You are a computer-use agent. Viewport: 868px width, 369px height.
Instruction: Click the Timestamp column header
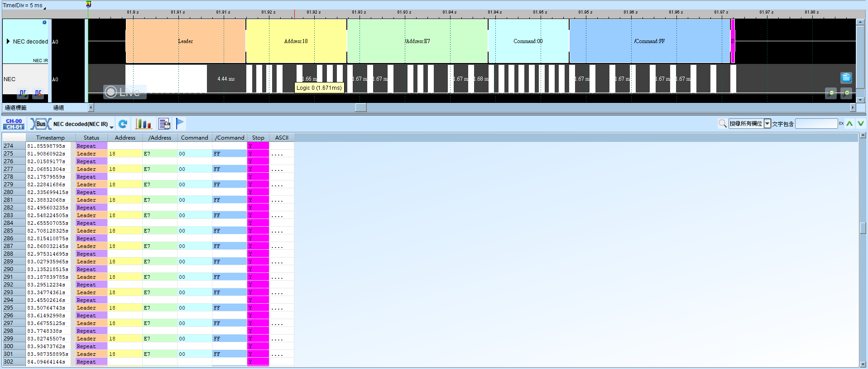50,138
